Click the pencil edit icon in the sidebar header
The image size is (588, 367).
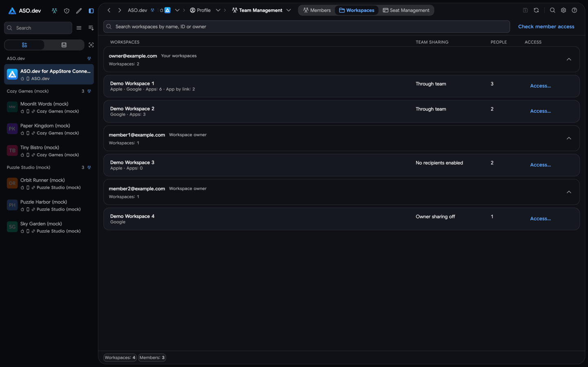coord(79,11)
